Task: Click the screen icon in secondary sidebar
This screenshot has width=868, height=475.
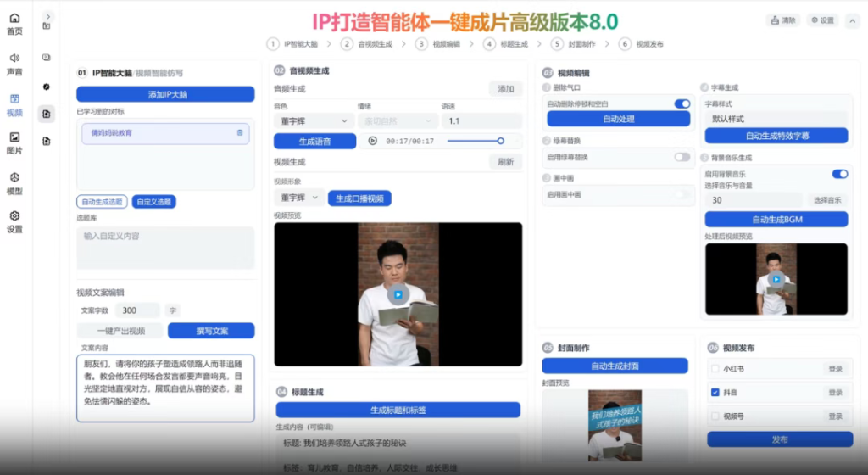Action: pyautogui.click(x=47, y=57)
